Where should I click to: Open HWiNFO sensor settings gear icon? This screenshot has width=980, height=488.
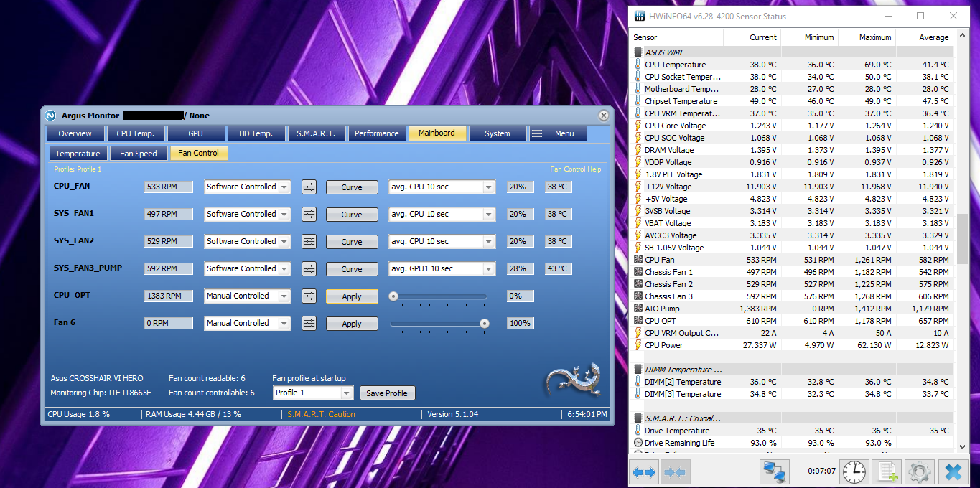pos(920,472)
